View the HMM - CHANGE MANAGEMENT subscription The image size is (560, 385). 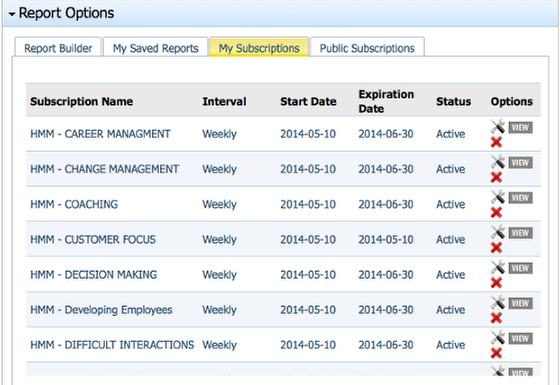click(520, 163)
